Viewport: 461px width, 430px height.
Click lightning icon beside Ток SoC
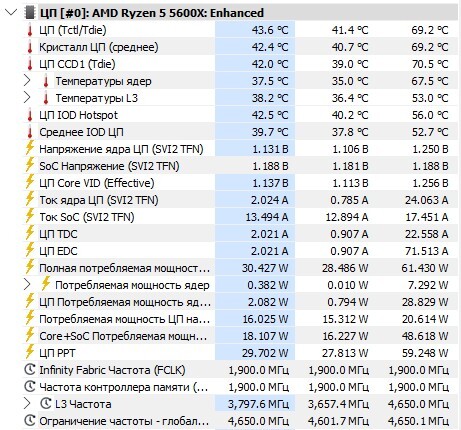coord(30,216)
